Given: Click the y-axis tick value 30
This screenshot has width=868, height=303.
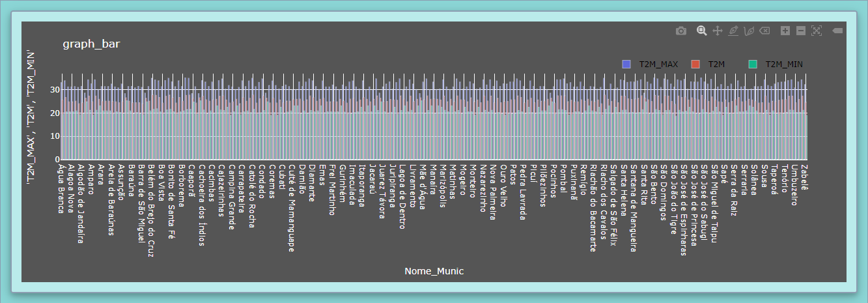Looking at the screenshot, I should pyautogui.click(x=49, y=90).
